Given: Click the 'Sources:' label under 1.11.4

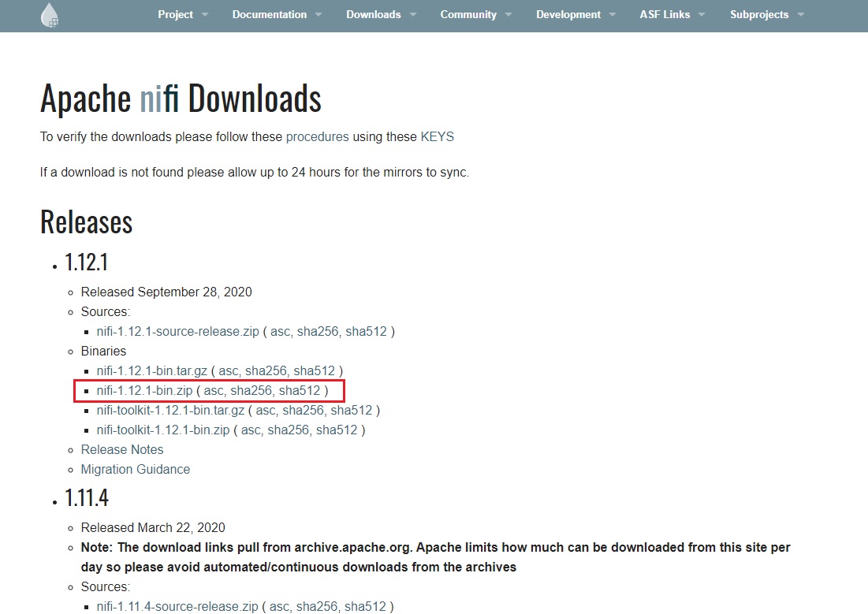Looking at the screenshot, I should click(105, 587).
